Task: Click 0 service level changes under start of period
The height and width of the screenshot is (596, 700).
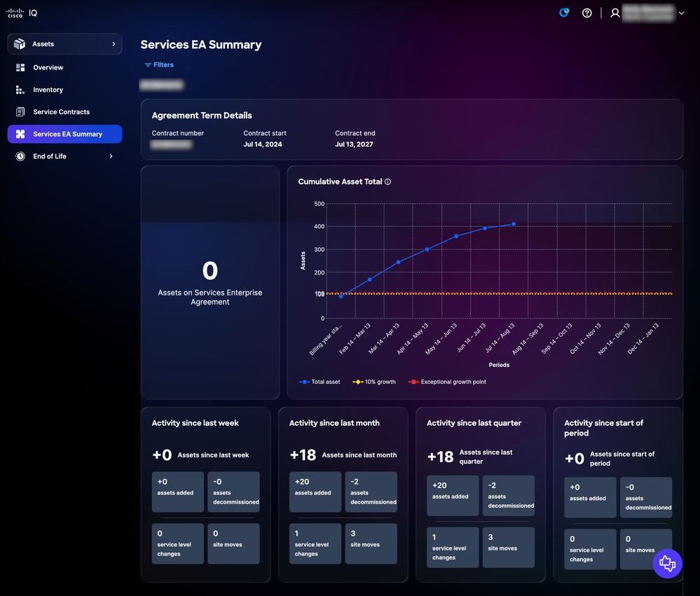Action: pyautogui.click(x=590, y=549)
